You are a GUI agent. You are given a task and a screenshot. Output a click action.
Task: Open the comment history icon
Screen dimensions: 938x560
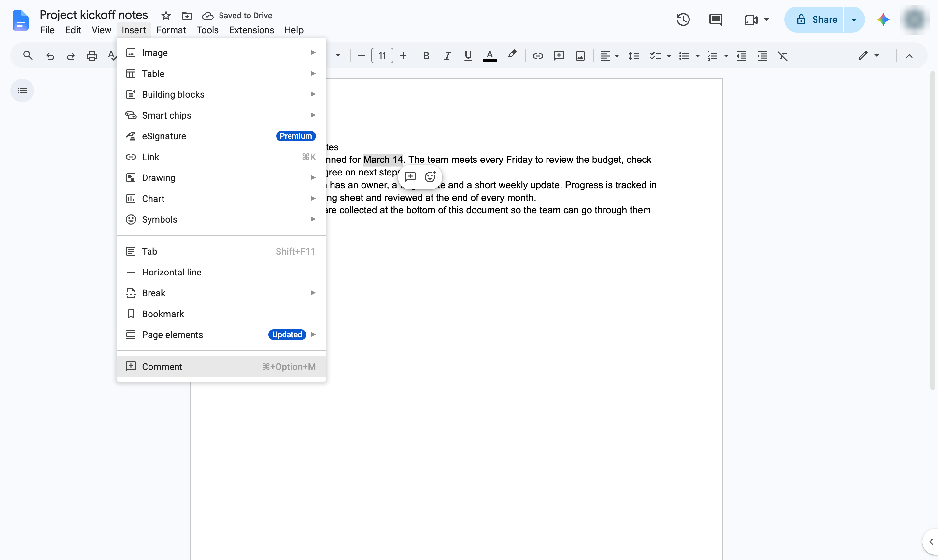click(715, 20)
